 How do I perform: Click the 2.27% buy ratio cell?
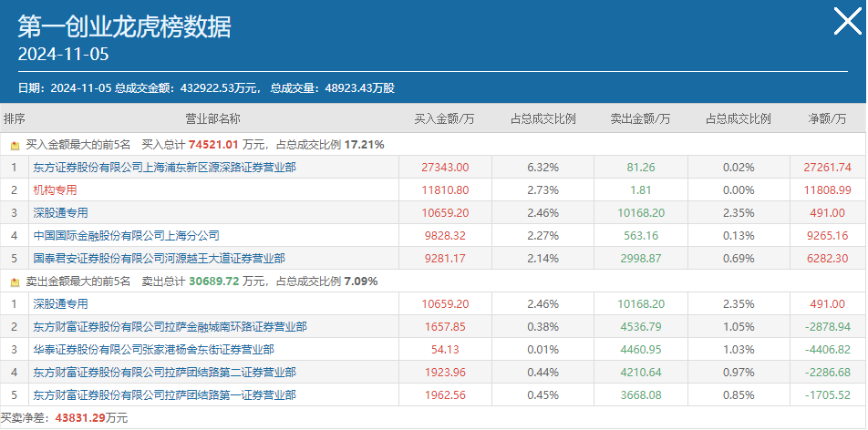coord(543,236)
